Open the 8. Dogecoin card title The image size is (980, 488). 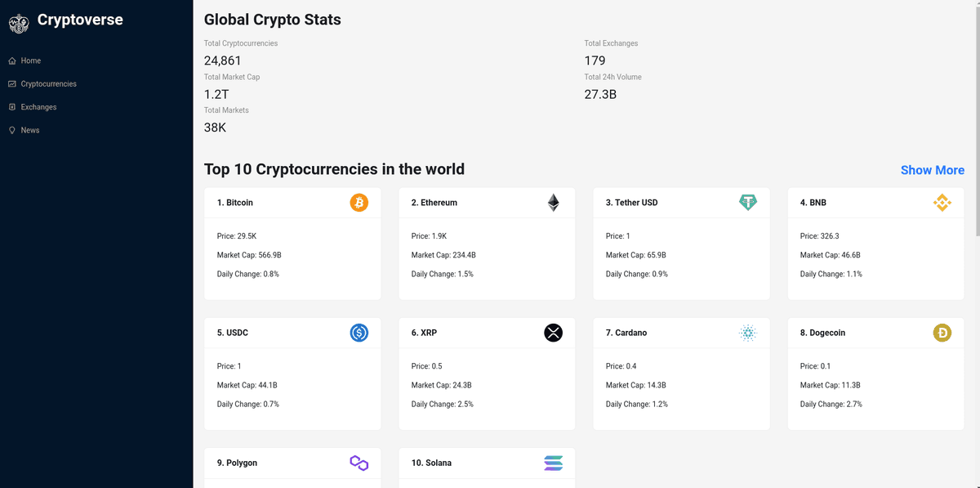(x=823, y=333)
